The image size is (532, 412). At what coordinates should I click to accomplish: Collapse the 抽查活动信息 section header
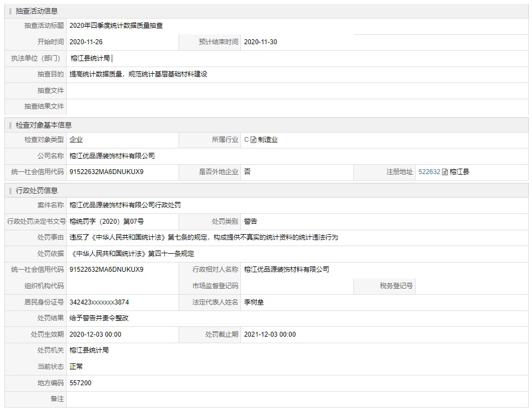click(x=37, y=11)
